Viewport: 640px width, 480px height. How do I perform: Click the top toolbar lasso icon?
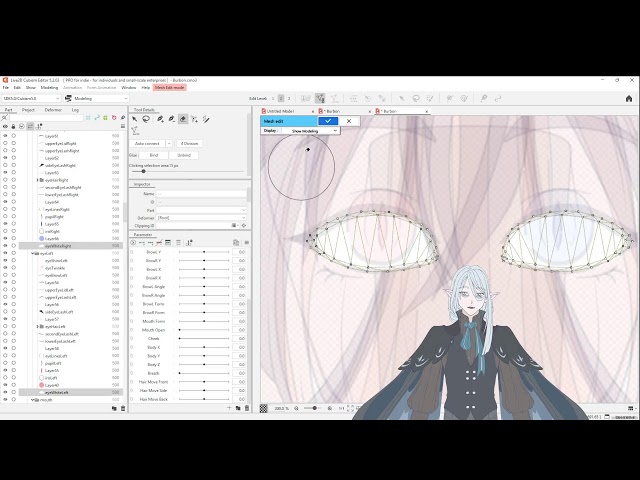pyautogui.click(x=416, y=98)
